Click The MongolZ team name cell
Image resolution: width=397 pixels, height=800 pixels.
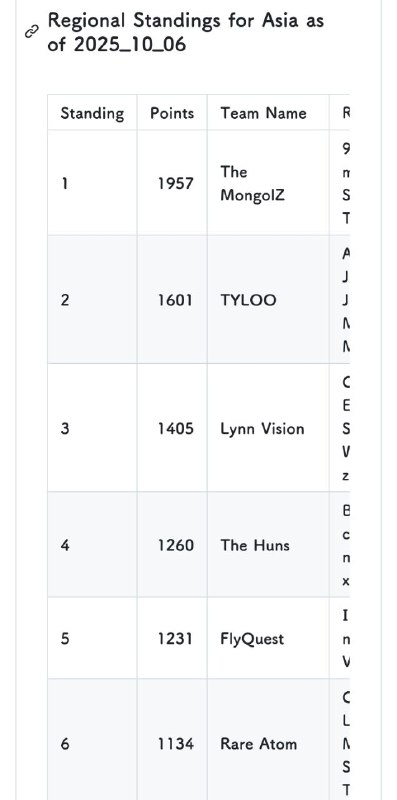pyautogui.click(x=268, y=183)
